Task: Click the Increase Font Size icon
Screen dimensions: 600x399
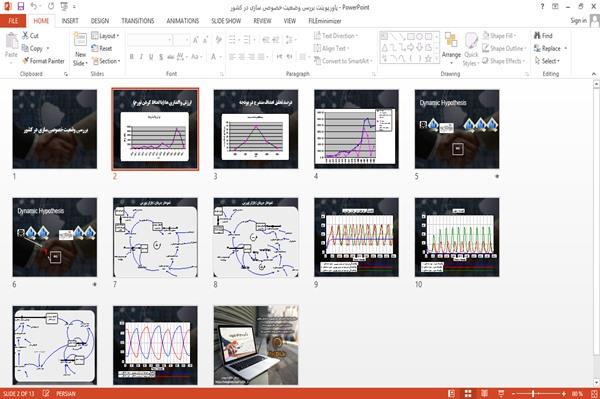Action: point(196,40)
